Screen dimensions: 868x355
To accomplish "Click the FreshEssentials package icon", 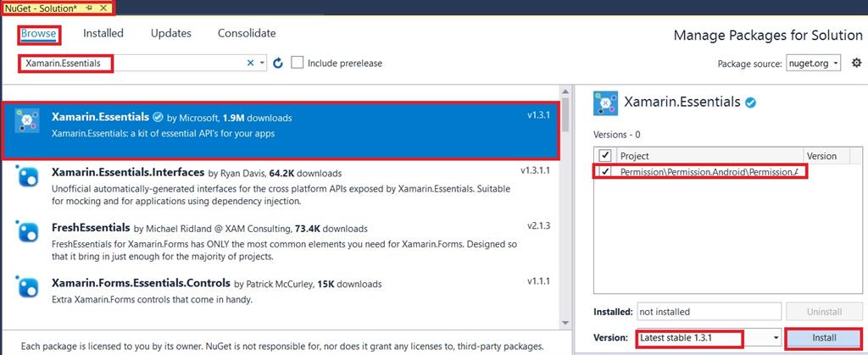I will pos(27,230).
